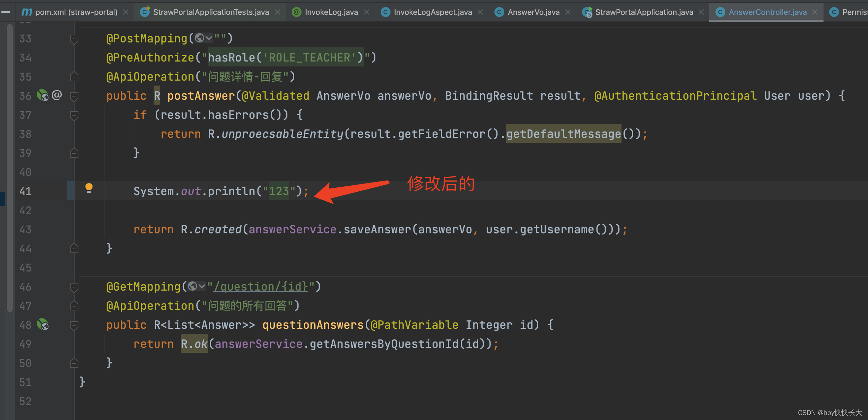Screen dimensions: 868x420
Task: Click the postAnswer method name
Action: [201, 95]
